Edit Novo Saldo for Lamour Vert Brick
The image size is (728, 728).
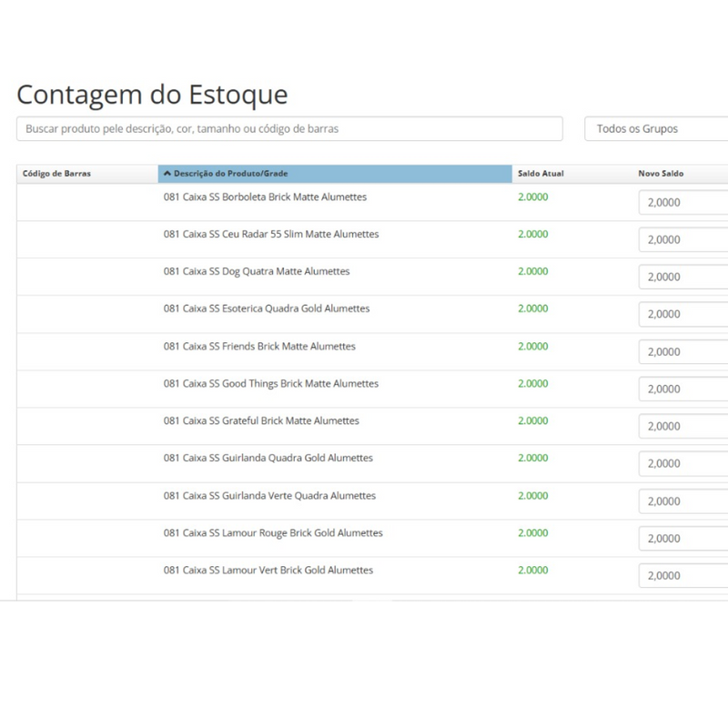tap(682, 576)
